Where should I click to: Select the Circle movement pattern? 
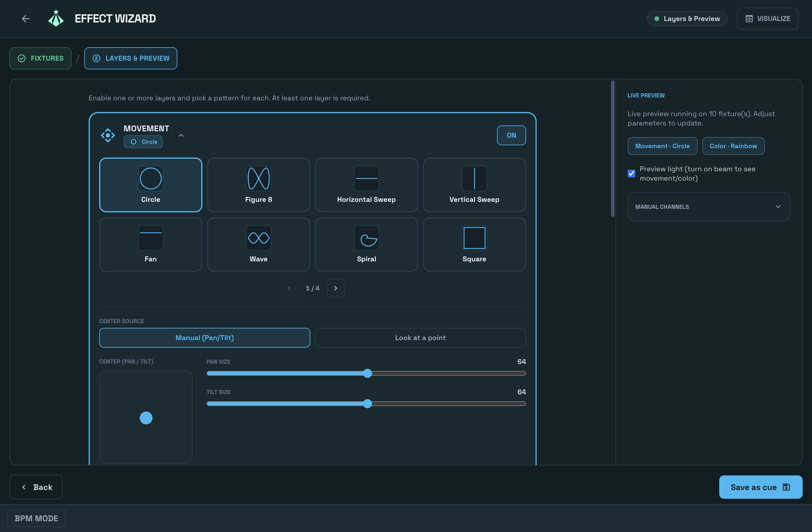150,185
